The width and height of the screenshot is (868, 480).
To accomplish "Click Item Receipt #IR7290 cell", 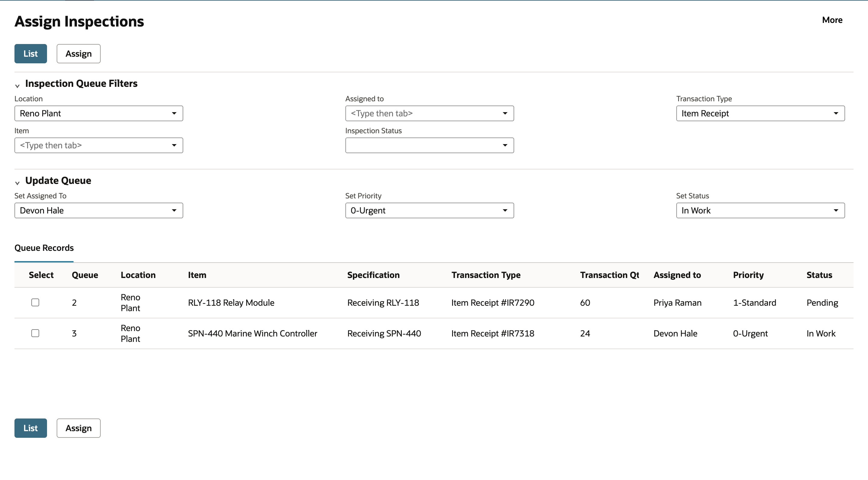I will [493, 303].
